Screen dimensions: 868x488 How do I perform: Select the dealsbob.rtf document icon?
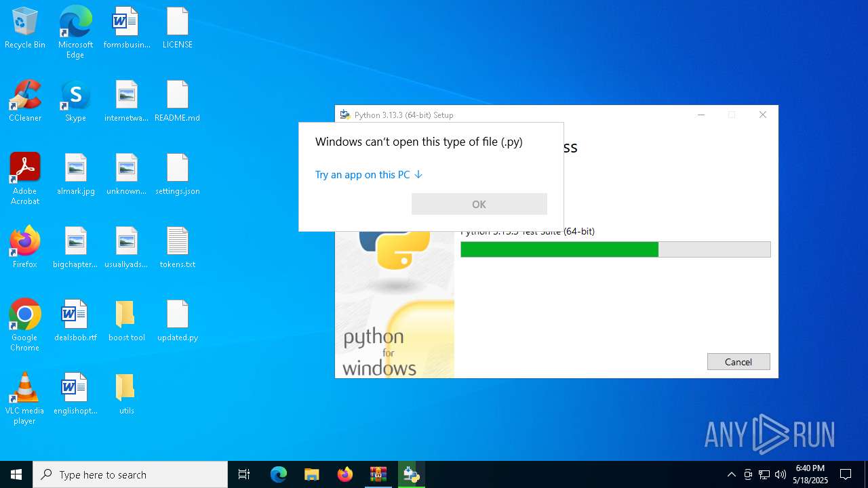click(x=75, y=321)
